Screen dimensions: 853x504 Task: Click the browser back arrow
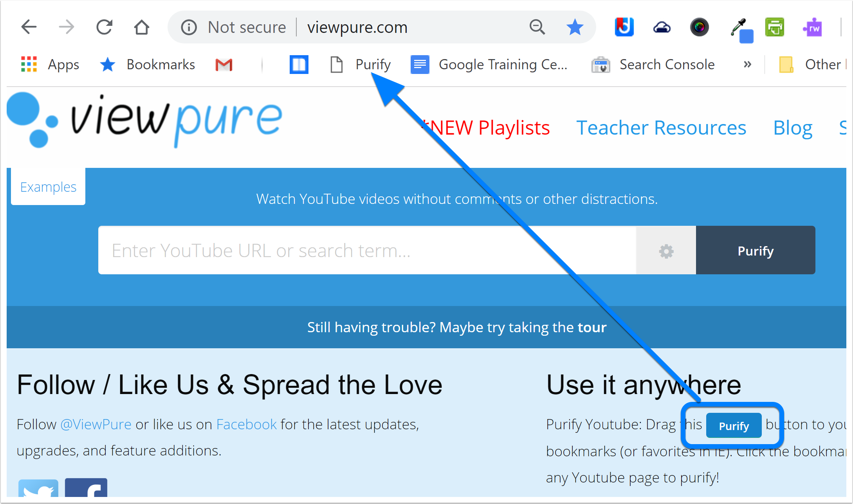[29, 27]
